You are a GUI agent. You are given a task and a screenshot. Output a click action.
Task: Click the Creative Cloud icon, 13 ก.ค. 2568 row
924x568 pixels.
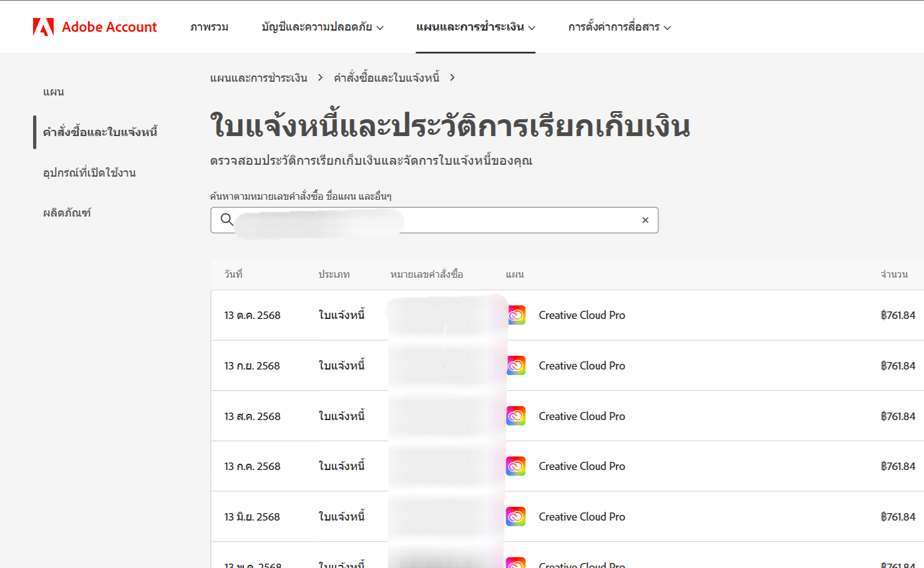click(516, 466)
